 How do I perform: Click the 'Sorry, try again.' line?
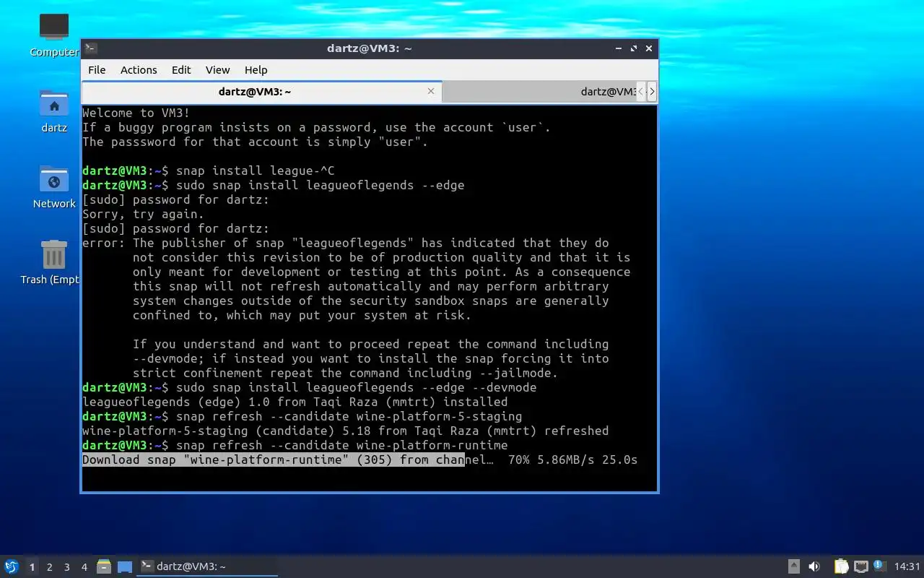(x=144, y=214)
